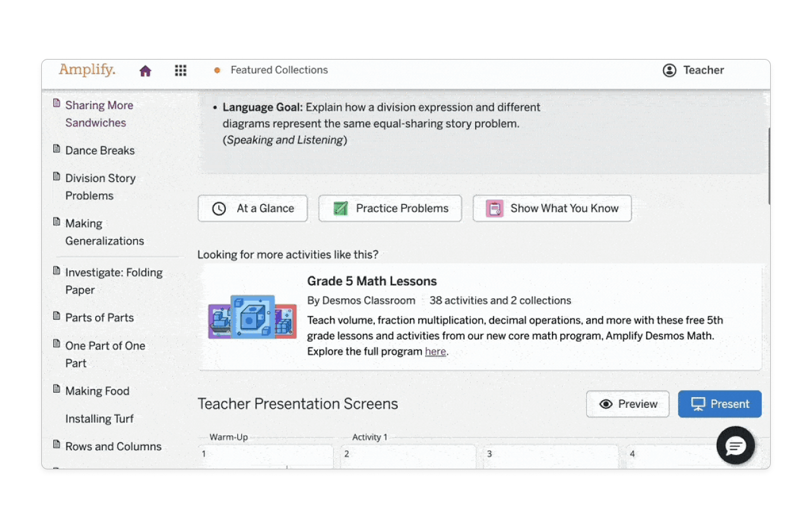The image size is (812, 529).
Task: Select Division Story Problems in the sidebar
Action: point(100,186)
